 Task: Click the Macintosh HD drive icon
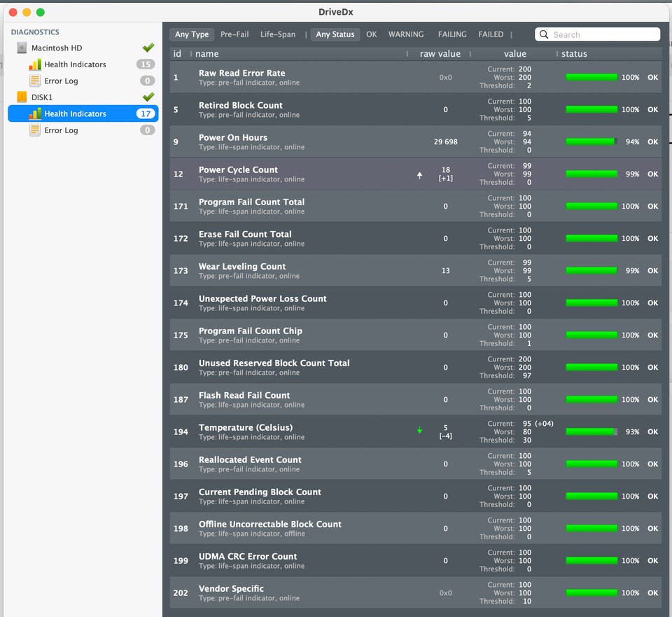click(22, 48)
